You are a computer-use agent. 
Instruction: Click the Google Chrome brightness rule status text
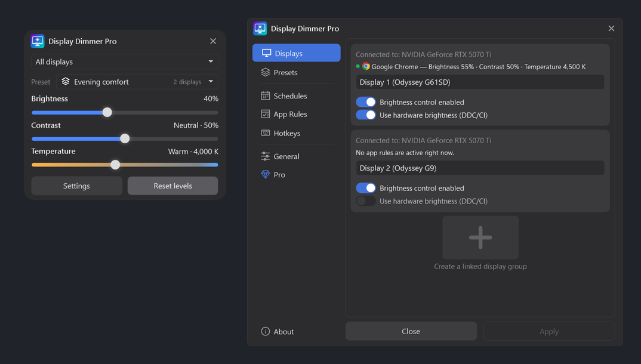click(x=478, y=67)
